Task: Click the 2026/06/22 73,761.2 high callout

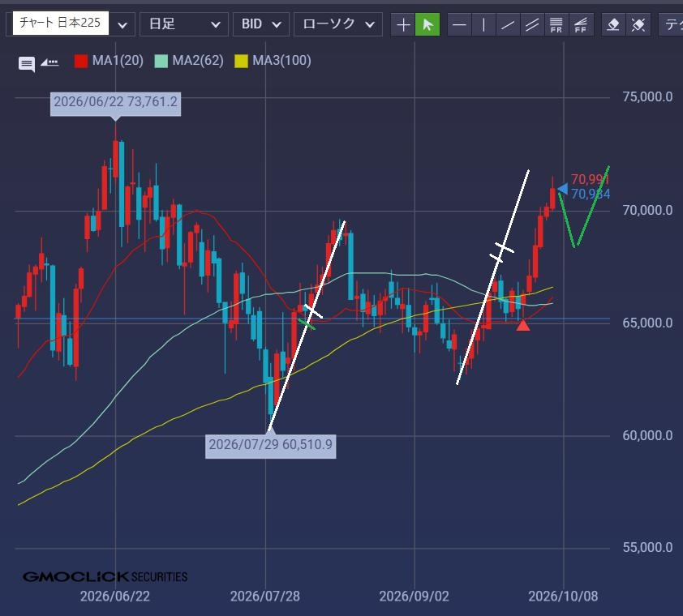Action: (x=115, y=104)
